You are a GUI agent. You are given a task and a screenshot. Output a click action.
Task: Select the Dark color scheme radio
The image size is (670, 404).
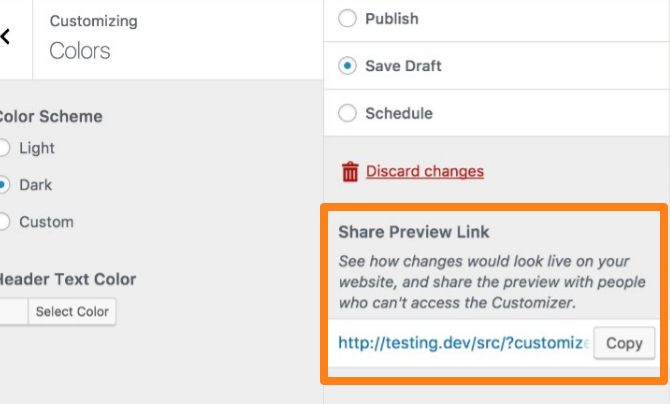tap(3, 185)
